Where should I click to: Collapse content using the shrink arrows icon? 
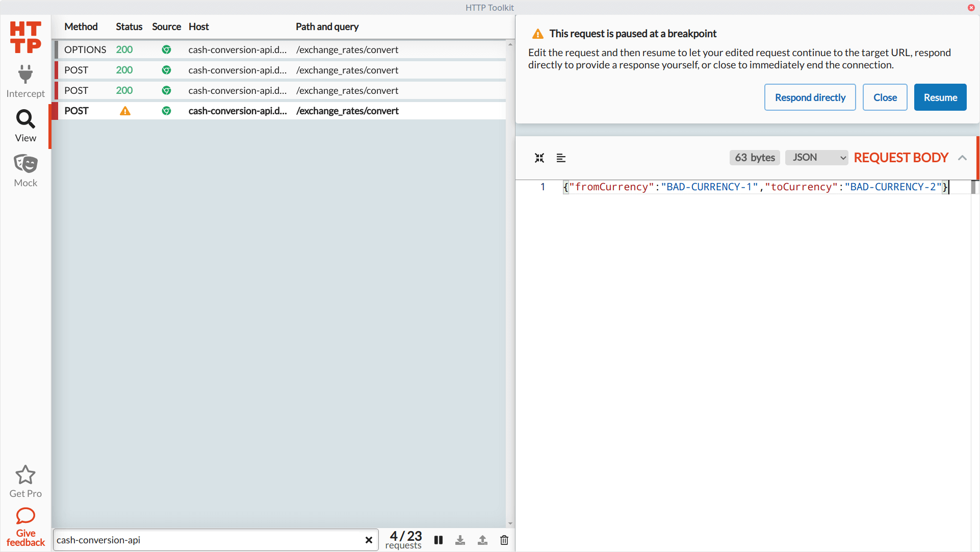[x=539, y=158]
